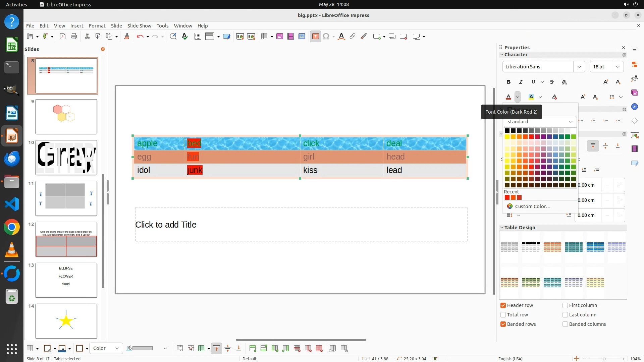Click the Strikethrough icon
This screenshot has height=362, width=644.
point(552,82)
